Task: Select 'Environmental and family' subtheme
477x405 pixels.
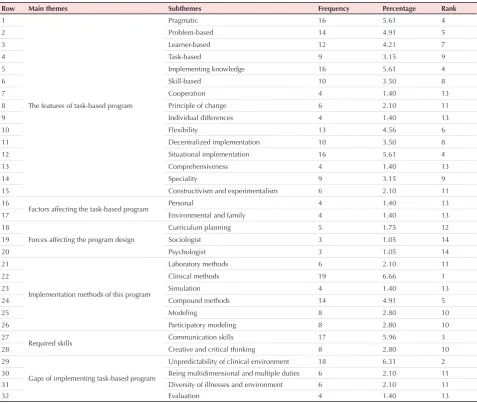Action: point(207,215)
